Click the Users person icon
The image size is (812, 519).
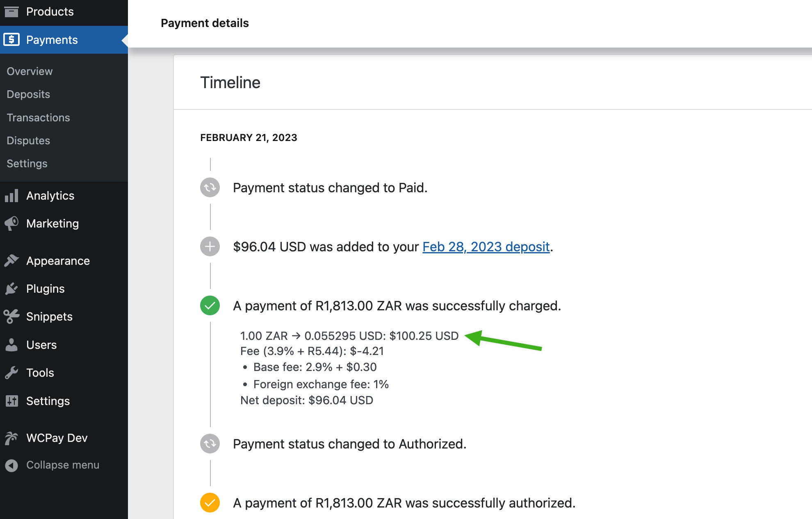(12, 344)
